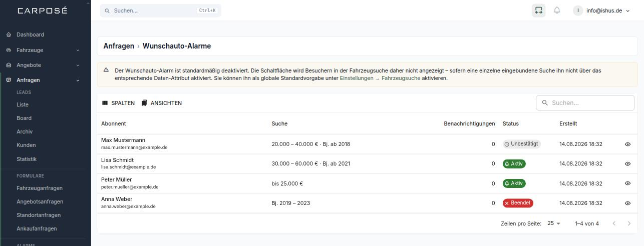Open Board under Leads
644x246 pixels.
(x=24, y=118)
